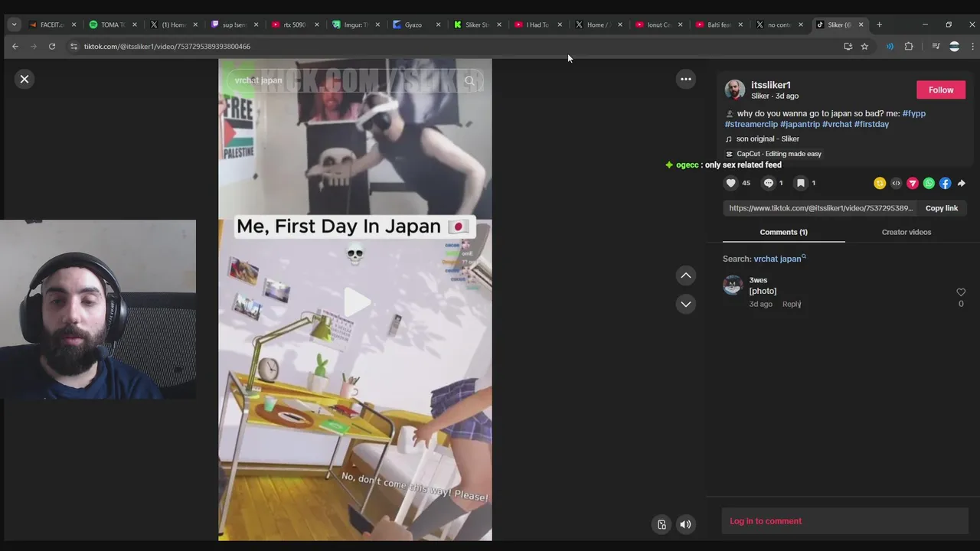Viewport: 980px width, 551px height.
Task: Open the #firstday hashtag
Action: [x=872, y=124]
